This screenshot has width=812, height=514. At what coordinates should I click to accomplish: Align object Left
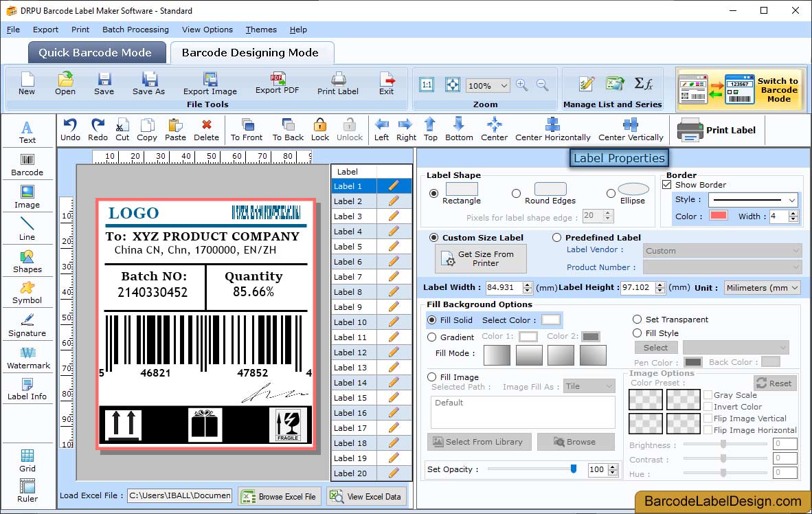click(382, 130)
